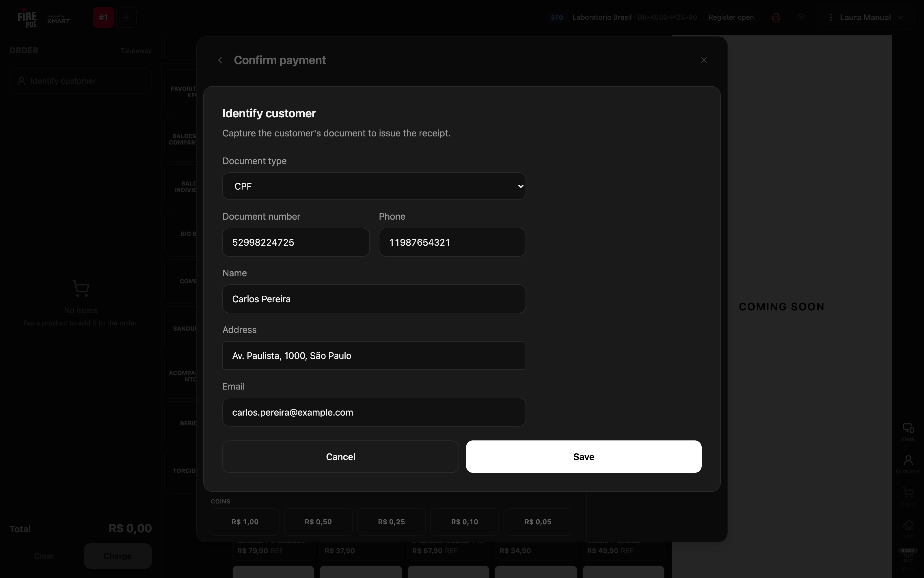This screenshot has height=578, width=924.
Task: Select the SANDUÍ category tab
Action: click(180, 329)
